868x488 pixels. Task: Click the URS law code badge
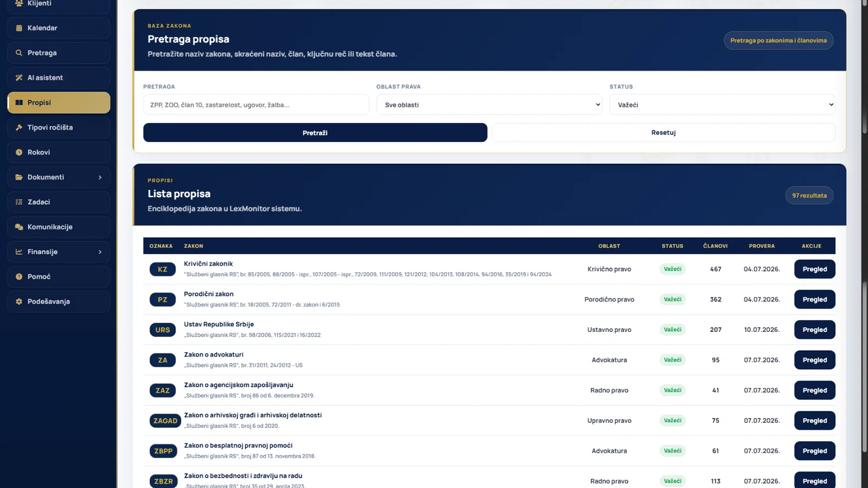[163, 330]
